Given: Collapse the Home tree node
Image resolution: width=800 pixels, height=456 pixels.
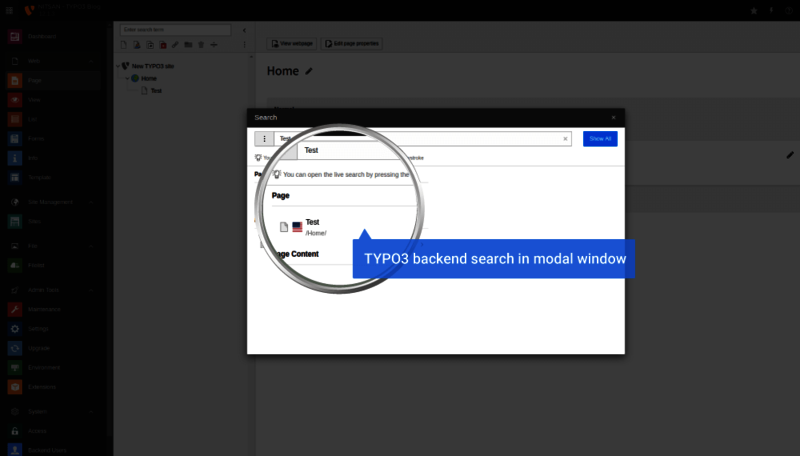Looking at the screenshot, I should point(128,79).
